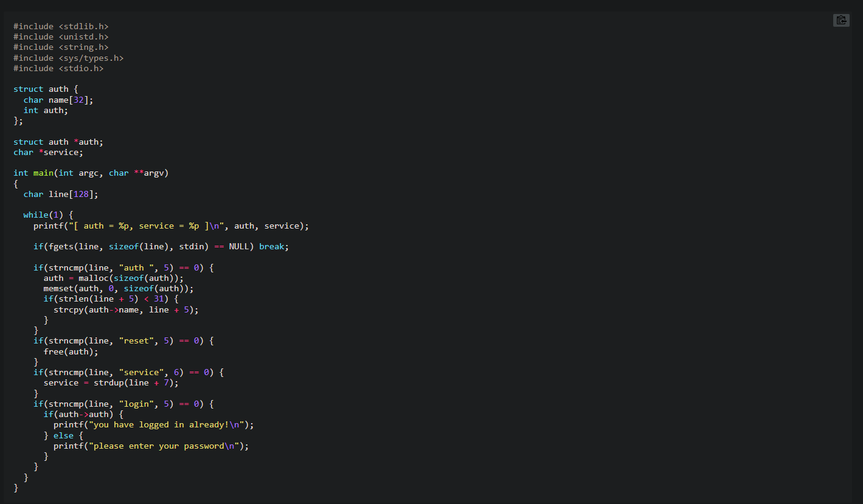863x504 pixels.
Task: Click the 'char *service;' declaration
Action: pos(49,153)
